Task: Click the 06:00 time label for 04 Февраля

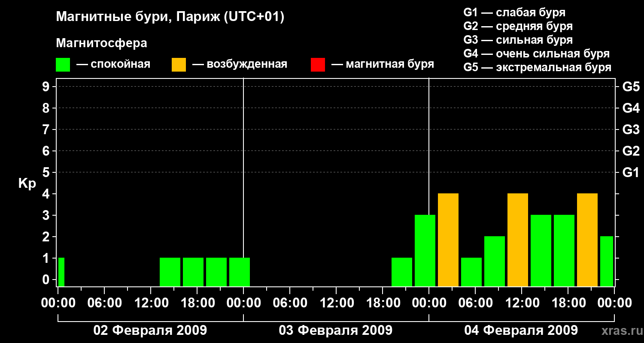Action: (475, 303)
